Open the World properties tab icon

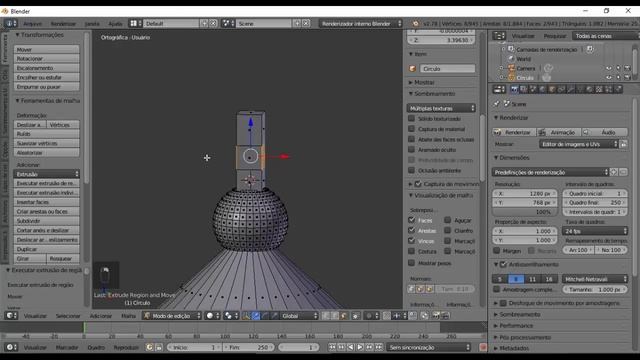pyautogui.click(x=542, y=89)
